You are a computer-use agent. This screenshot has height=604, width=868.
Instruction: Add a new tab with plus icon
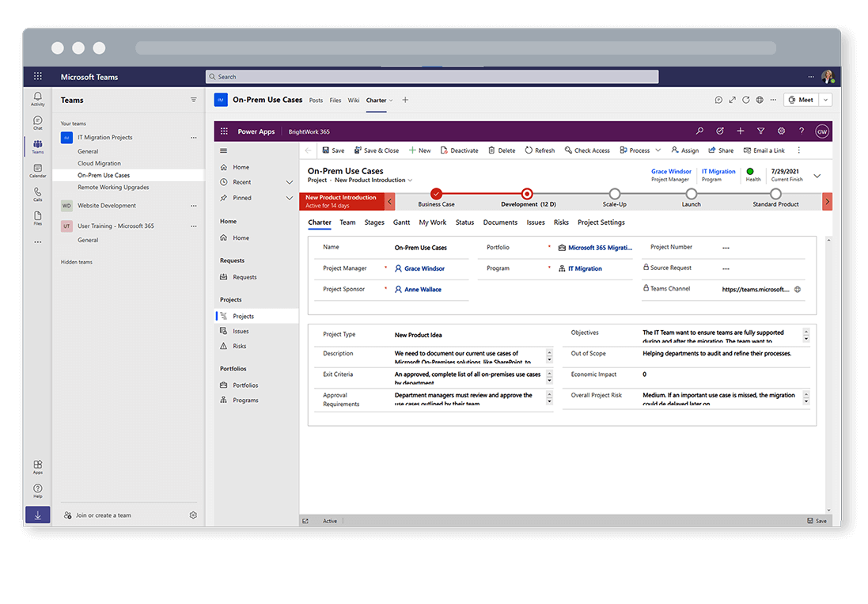point(405,100)
